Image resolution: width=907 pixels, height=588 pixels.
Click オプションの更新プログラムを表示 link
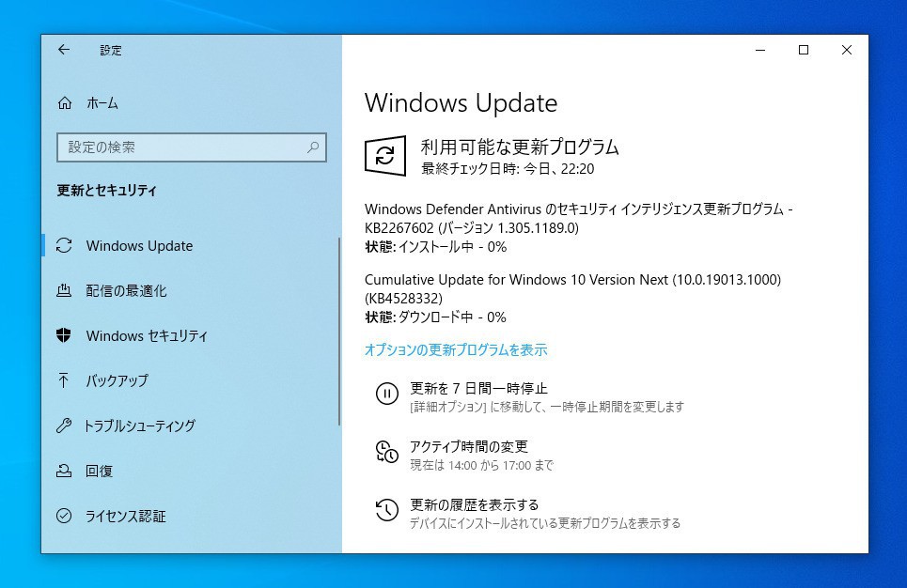[x=456, y=349]
